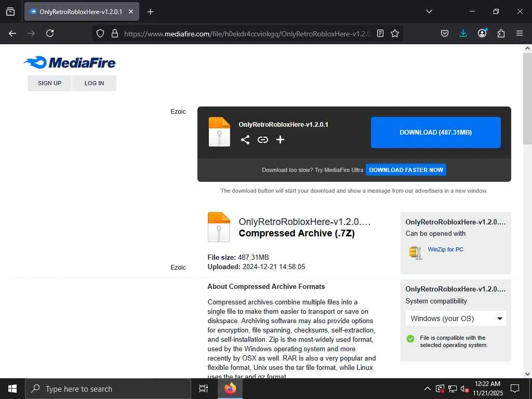Click the Firefox View icon in tab bar
Image resolution: width=532 pixels, height=399 pixels.
(10, 11)
